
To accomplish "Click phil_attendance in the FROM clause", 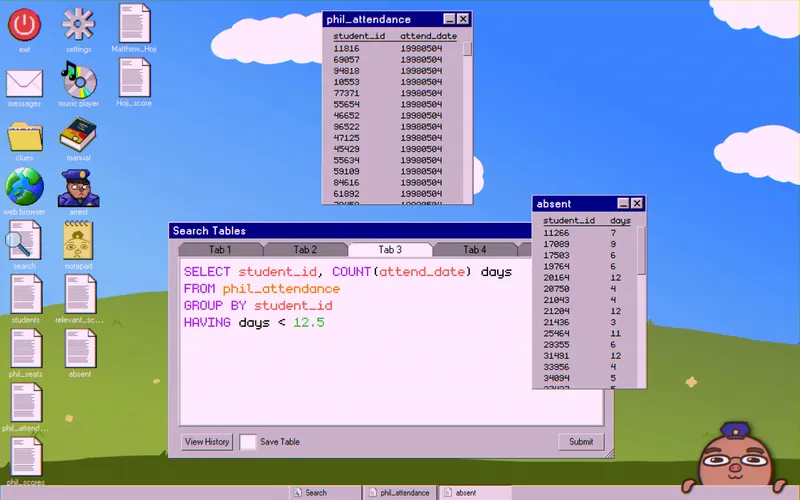I will (x=281, y=289).
